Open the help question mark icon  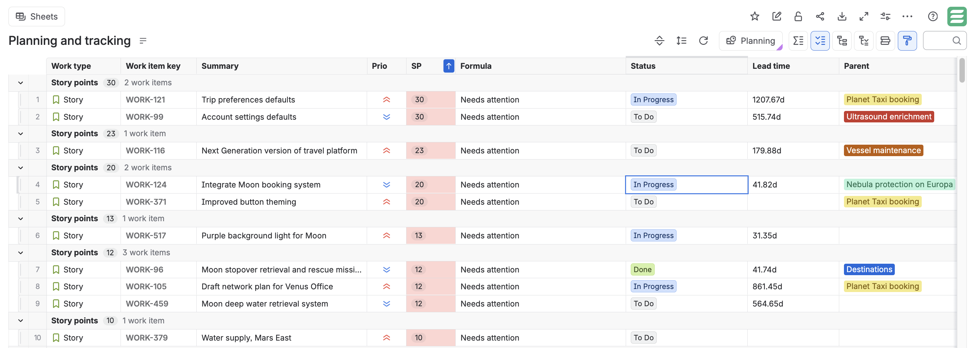933,17
